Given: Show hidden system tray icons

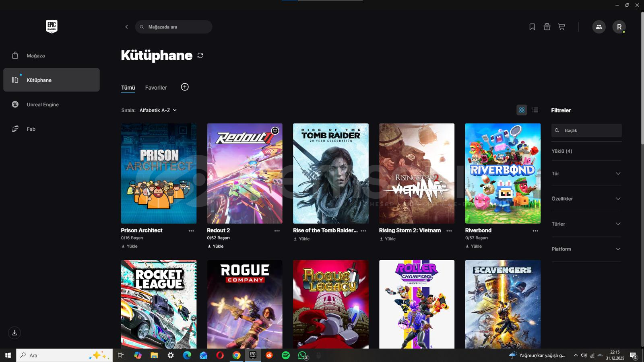Looking at the screenshot, I should coord(576,355).
